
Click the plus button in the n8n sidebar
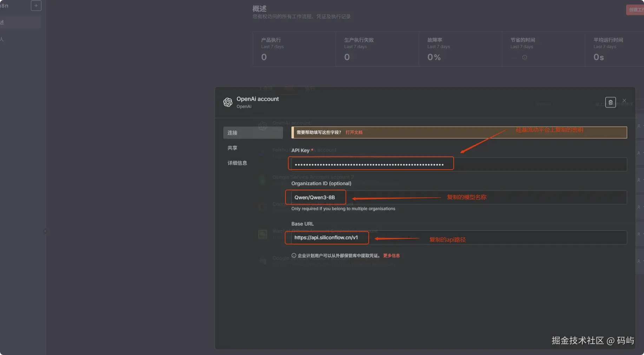(x=36, y=6)
